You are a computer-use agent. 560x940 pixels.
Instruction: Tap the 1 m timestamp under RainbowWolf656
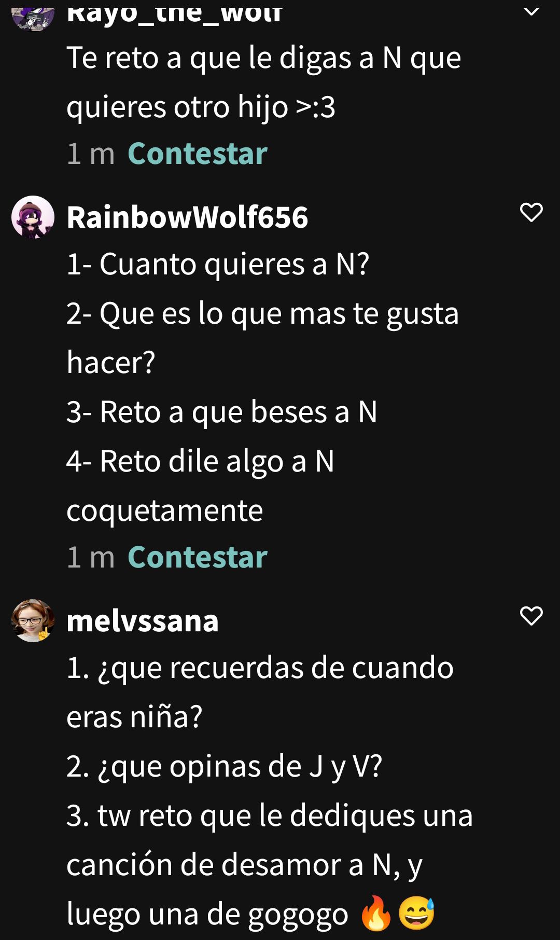91,557
